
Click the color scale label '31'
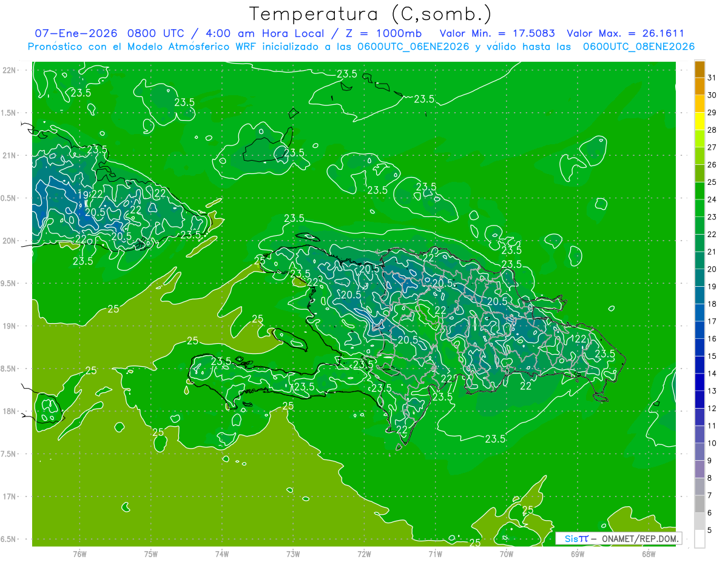pyautogui.click(x=712, y=78)
